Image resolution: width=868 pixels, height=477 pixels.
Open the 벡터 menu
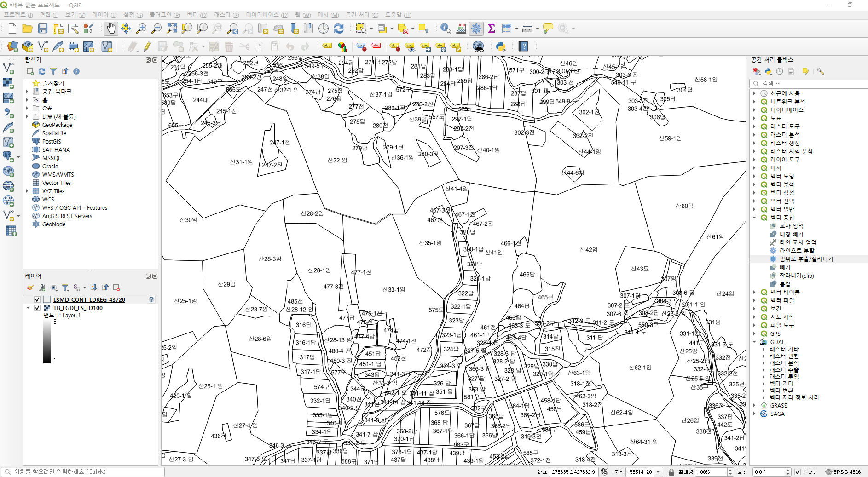coord(197,15)
